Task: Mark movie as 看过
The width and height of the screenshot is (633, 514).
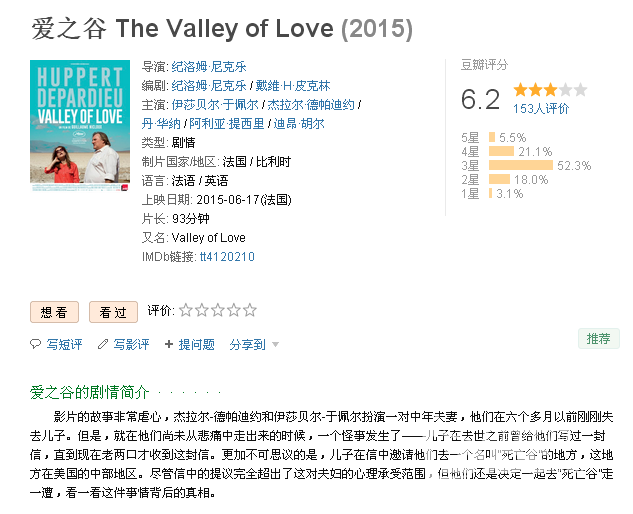Action: (x=113, y=312)
